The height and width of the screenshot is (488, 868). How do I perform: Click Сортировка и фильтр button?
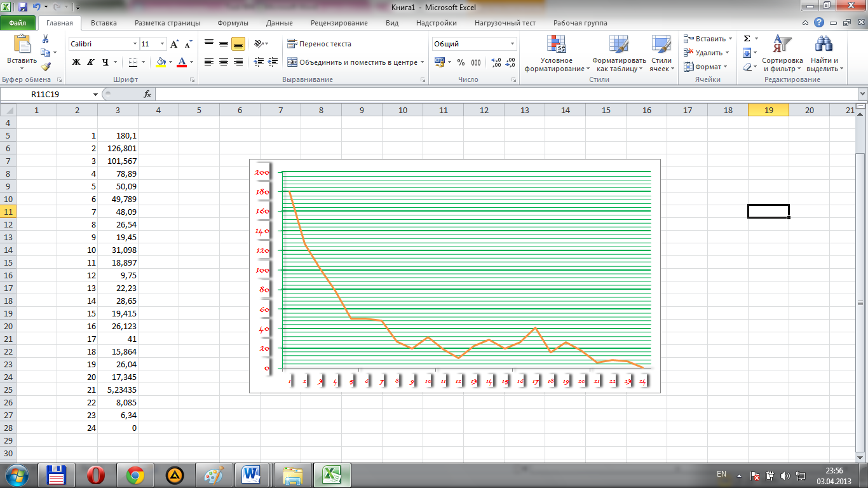pos(782,54)
